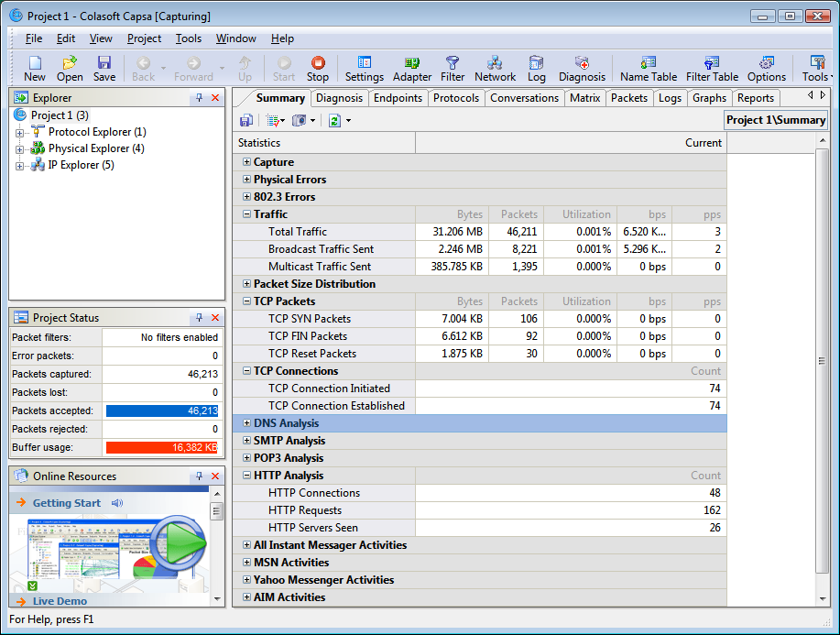Viewport: 840px width, 635px height.
Task: Open the Name Table tool
Action: pos(649,69)
